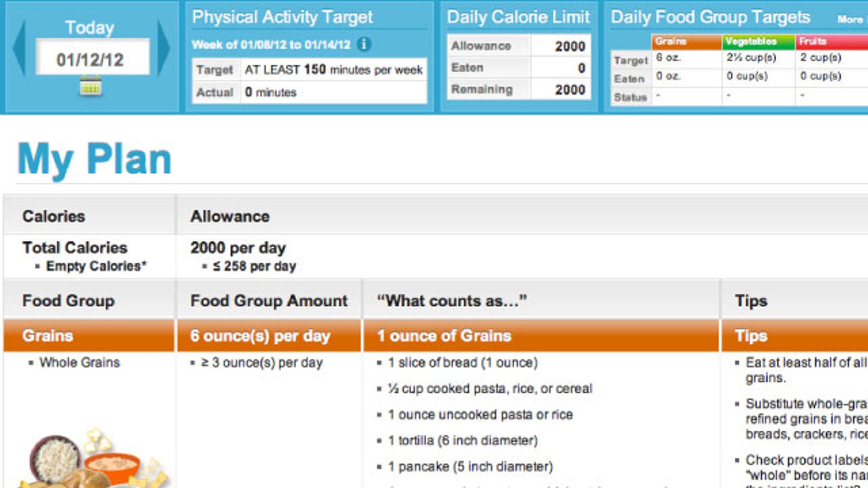Click the Daily Food Group Targets heading
This screenshot has width=868, height=488.
pyautogui.click(x=710, y=17)
